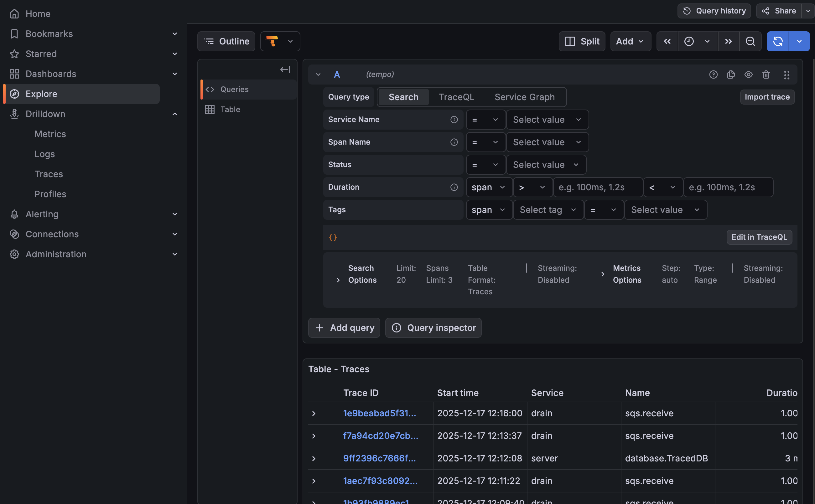Select Table in the outline panel

230,109
